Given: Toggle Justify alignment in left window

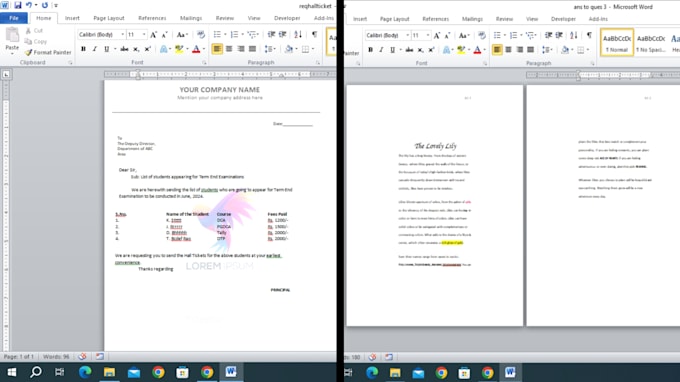Looking at the screenshot, I should (x=252, y=49).
